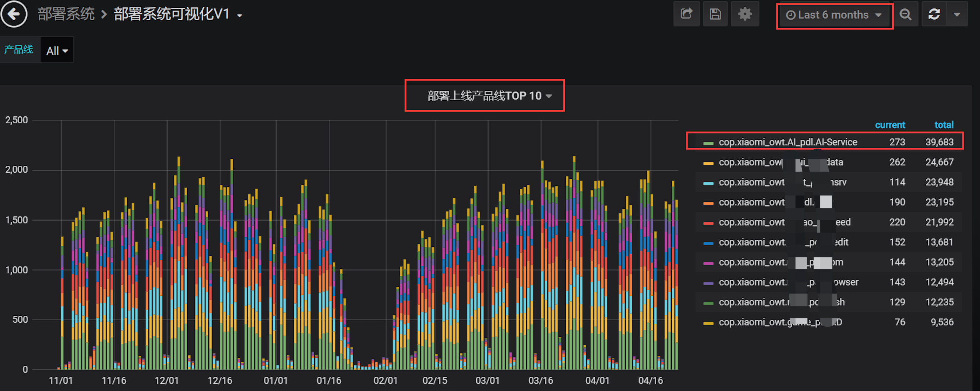Toggle the browser series with total 12,494
The image size is (980, 391).
pyautogui.click(x=788, y=282)
